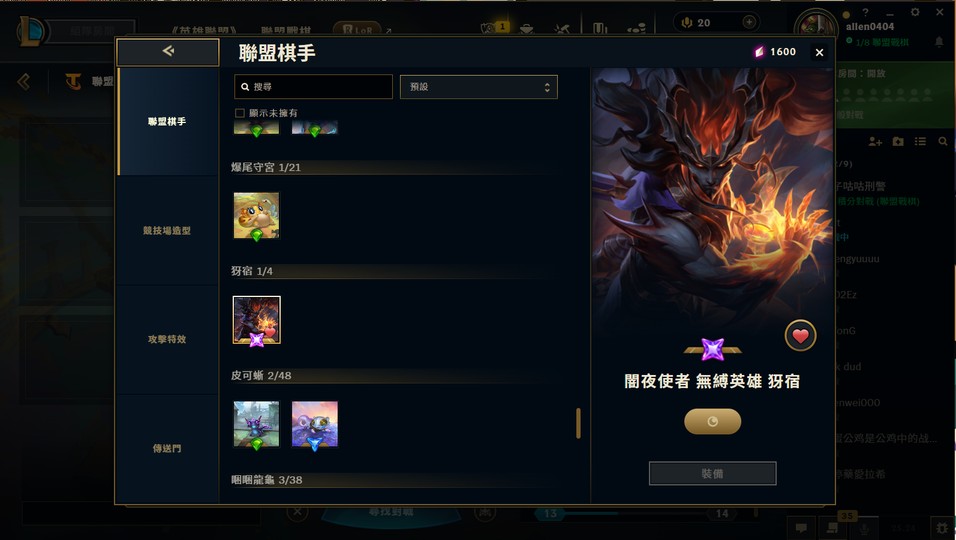Switch to the 攻擊特效 tab
The height and width of the screenshot is (540, 956).
click(x=167, y=339)
